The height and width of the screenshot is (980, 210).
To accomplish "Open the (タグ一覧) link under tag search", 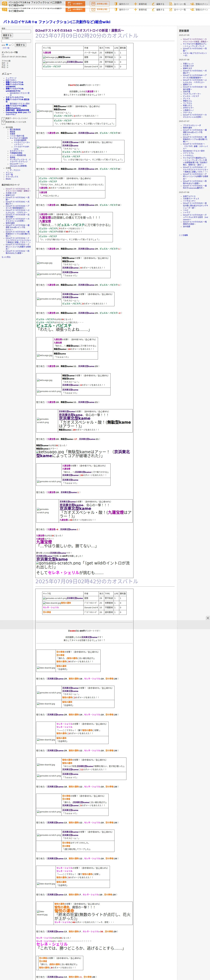I will [6, 48].
